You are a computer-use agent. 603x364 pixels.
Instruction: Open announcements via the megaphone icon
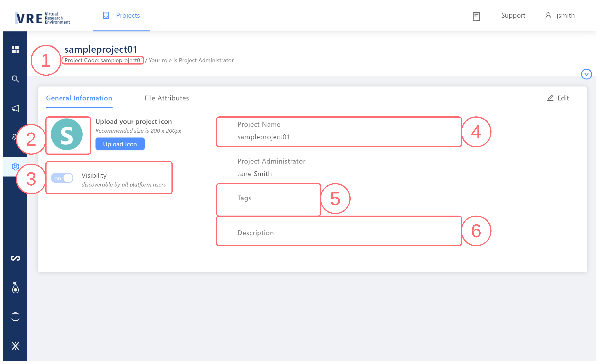pyautogui.click(x=15, y=108)
